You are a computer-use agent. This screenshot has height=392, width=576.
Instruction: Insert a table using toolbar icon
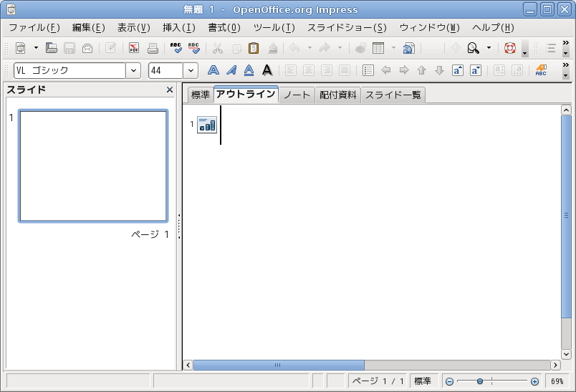click(x=378, y=49)
